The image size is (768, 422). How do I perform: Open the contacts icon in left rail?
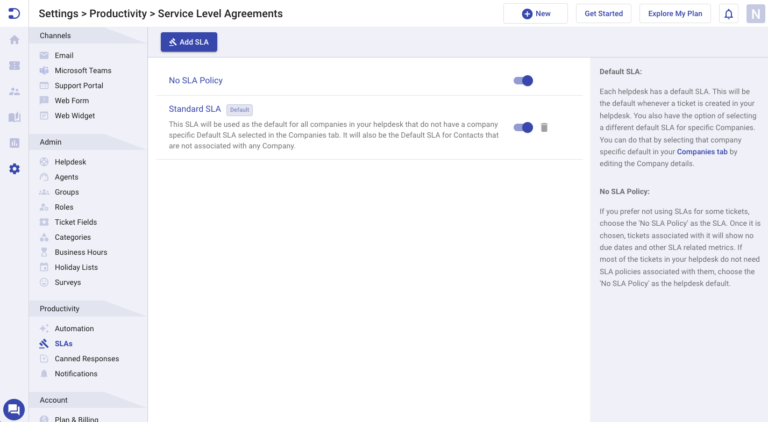[14, 92]
